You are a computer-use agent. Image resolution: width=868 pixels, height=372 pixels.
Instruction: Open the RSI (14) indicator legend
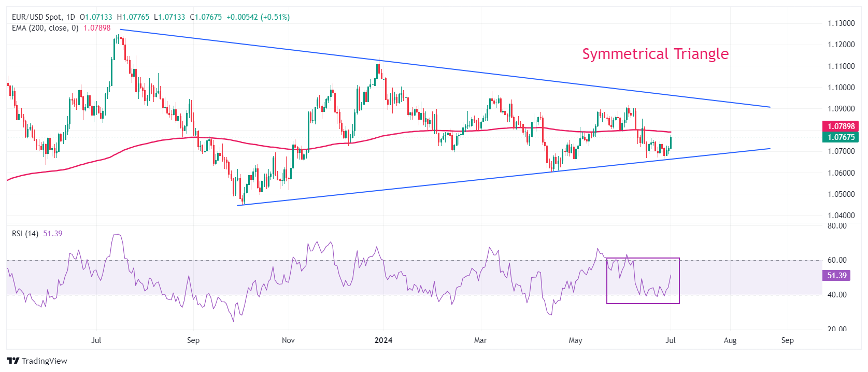coord(25,234)
